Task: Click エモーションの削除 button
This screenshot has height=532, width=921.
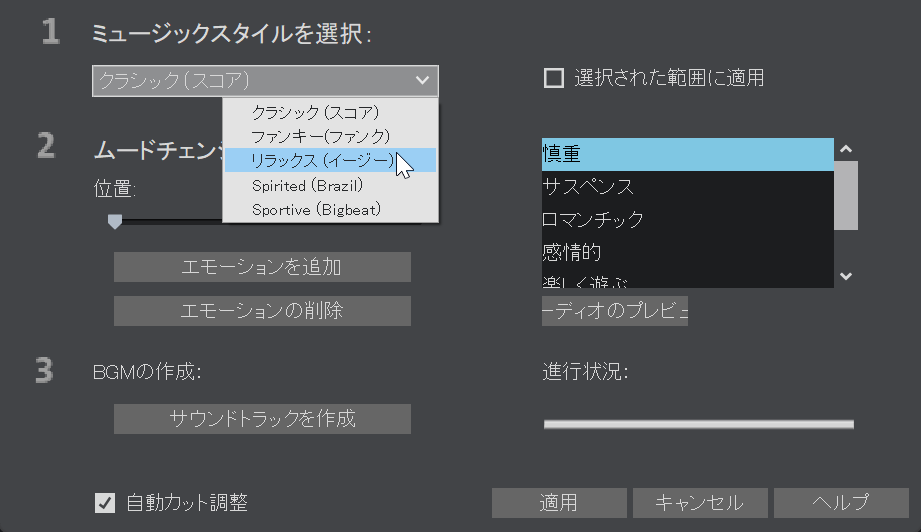Action: point(263,311)
